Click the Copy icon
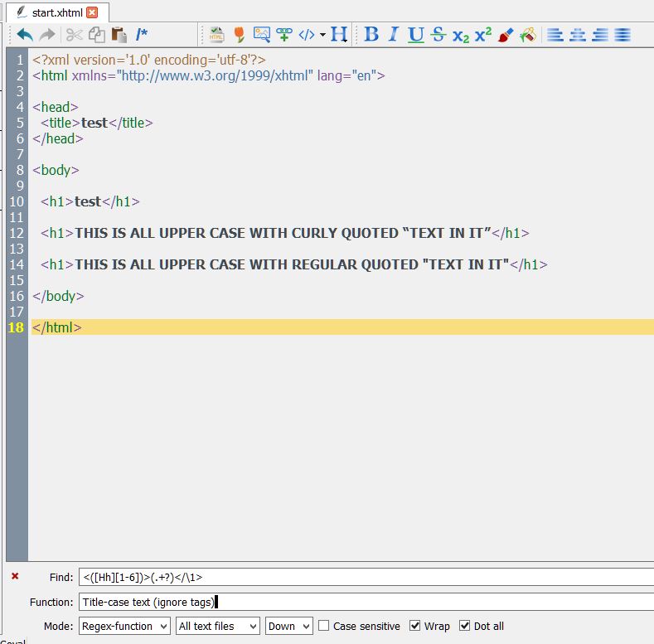Image resolution: width=654 pixels, height=644 pixels. point(97,35)
